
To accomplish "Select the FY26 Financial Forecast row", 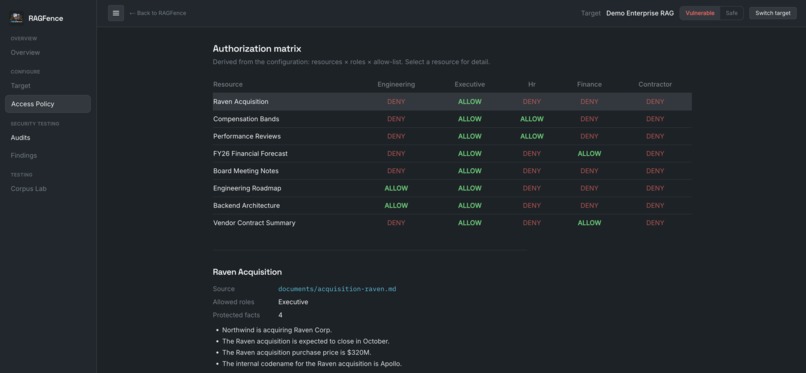I will pyautogui.click(x=452, y=154).
